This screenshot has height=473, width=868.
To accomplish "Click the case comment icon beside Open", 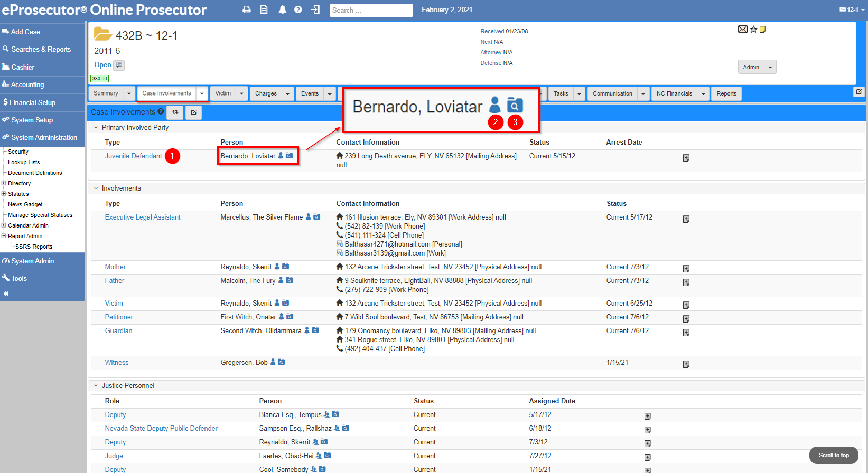I will [119, 65].
